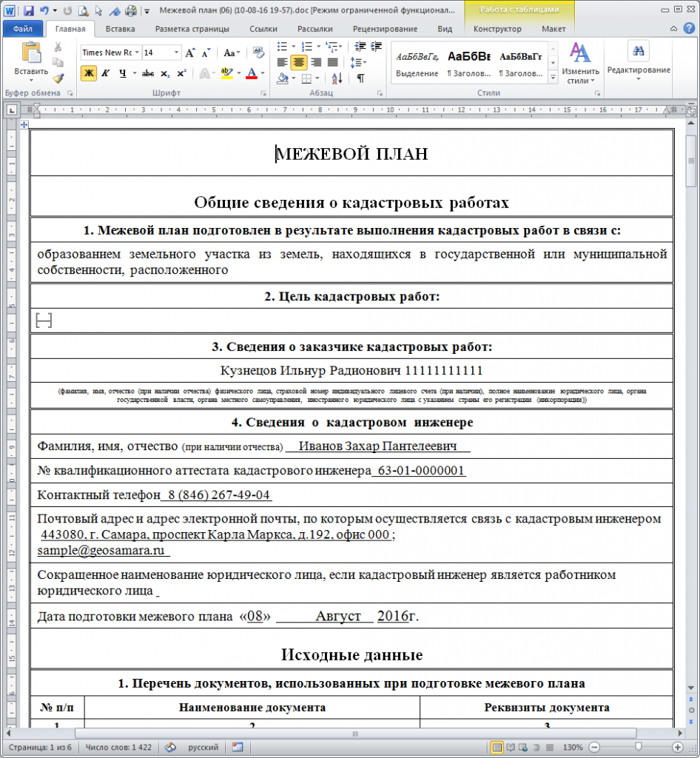This screenshot has width=700, height=758.
Task: Sort text using the A-Я sort icon
Action: coord(337,78)
